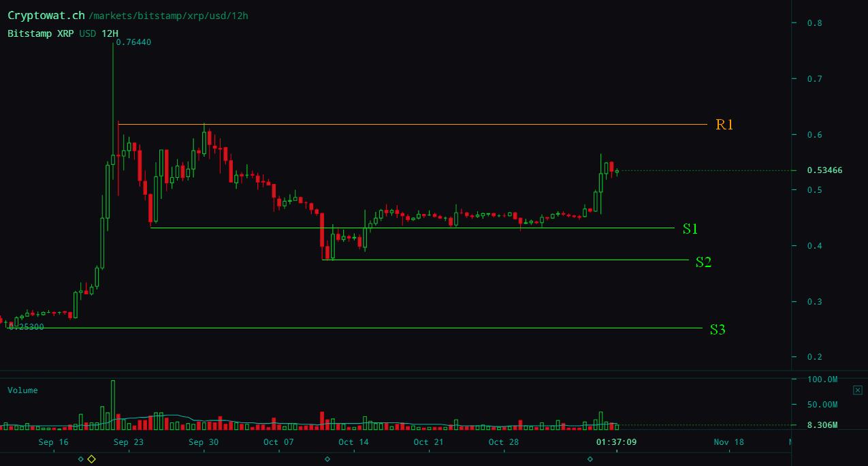Image resolution: width=868 pixels, height=466 pixels.
Task: Click the 0.8 price axis label
Action: click(x=814, y=23)
